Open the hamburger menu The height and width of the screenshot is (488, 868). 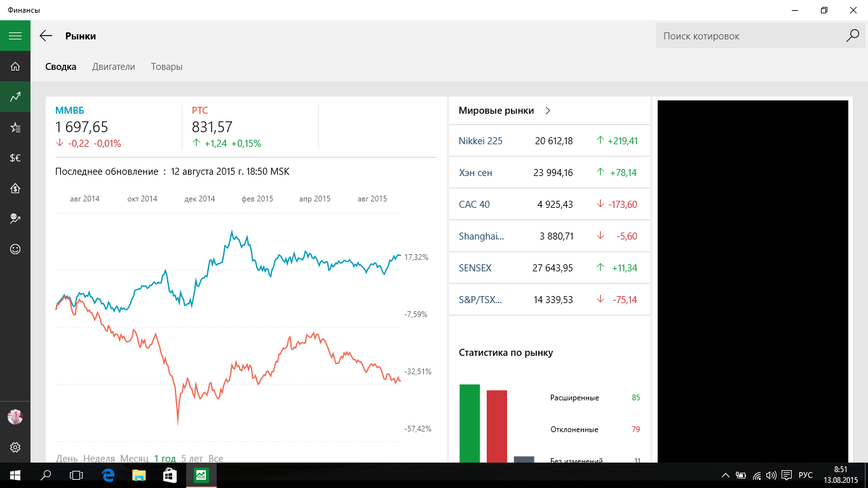tap(15, 36)
